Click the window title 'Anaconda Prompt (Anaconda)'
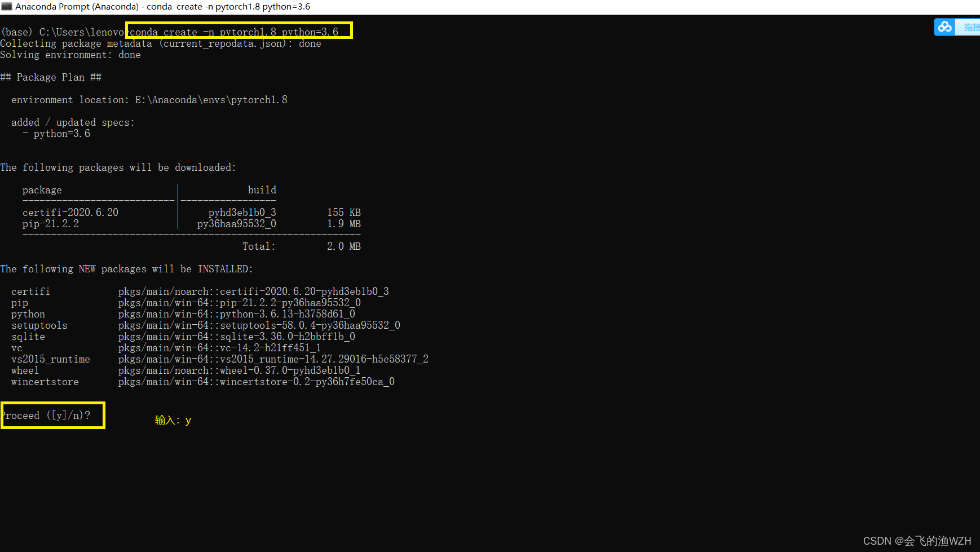This screenshot has height=552, width=980. (77, 7)
